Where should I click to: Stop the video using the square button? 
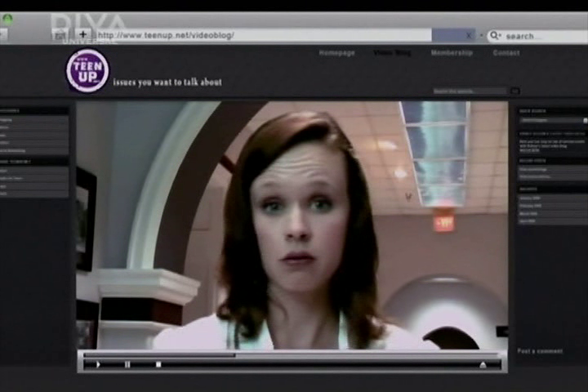[x=158, y=364]
